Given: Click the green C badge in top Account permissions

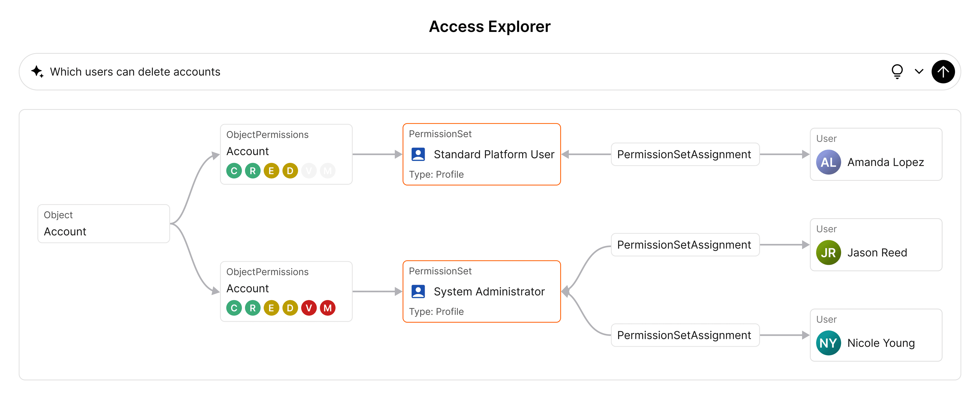Looking at the screenshot, I should click(234, 171).
